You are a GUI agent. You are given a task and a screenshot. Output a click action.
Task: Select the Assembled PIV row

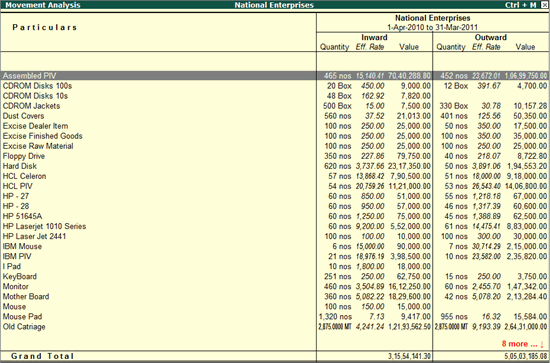point(275,76)
